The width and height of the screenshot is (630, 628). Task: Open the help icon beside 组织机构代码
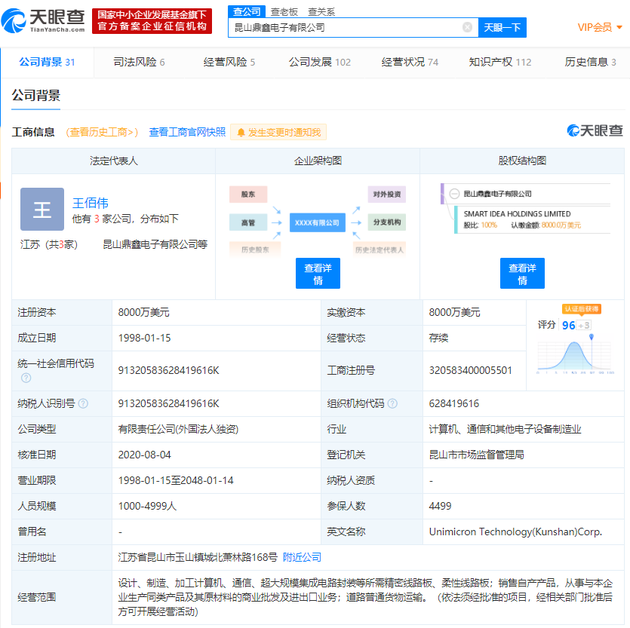click(393, 403)
